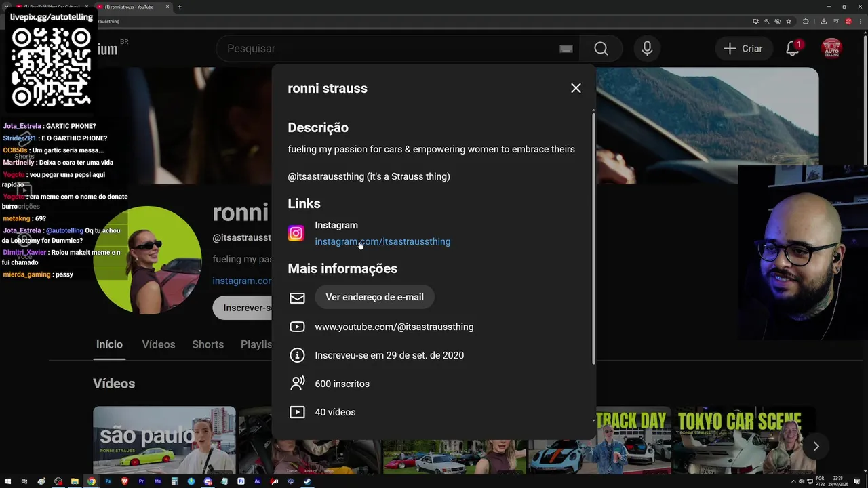Select '40 vídeos' text

[x=335, y=412]
